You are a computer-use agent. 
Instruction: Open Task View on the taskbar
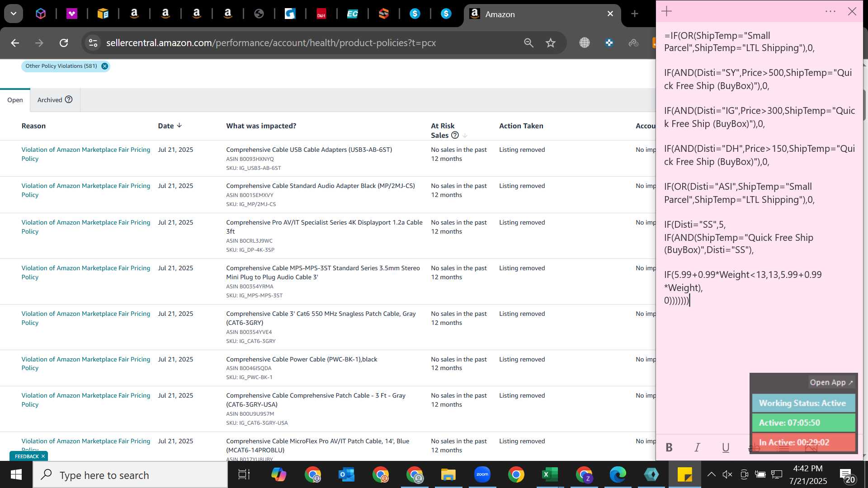244,475
